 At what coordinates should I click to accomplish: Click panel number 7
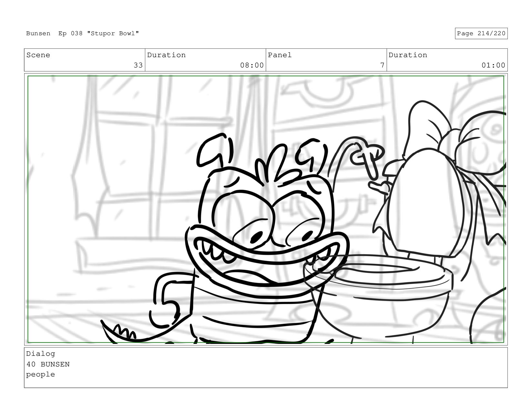click(382, 65)
